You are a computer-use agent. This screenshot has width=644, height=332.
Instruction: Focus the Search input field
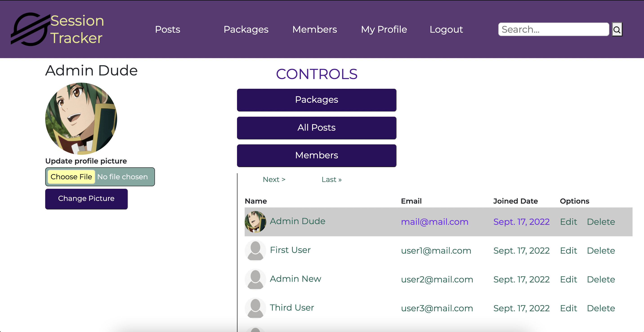(554, 30)
